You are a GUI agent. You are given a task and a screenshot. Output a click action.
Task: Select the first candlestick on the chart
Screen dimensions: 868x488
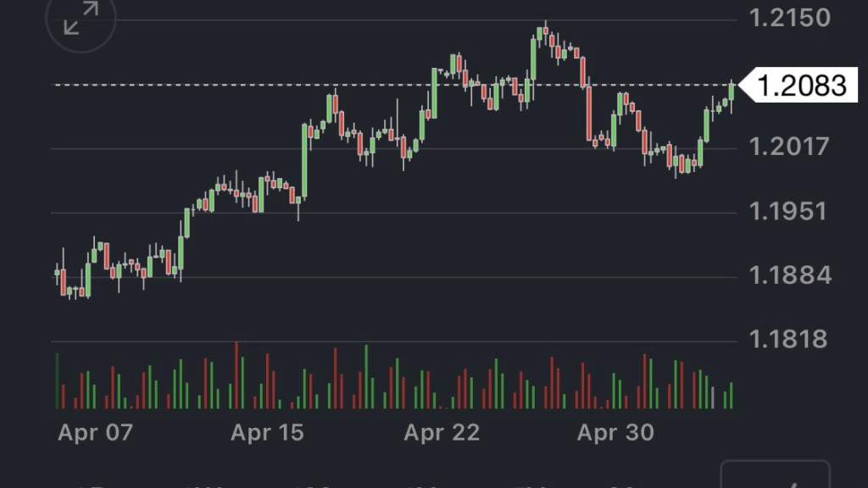[57, 273]
